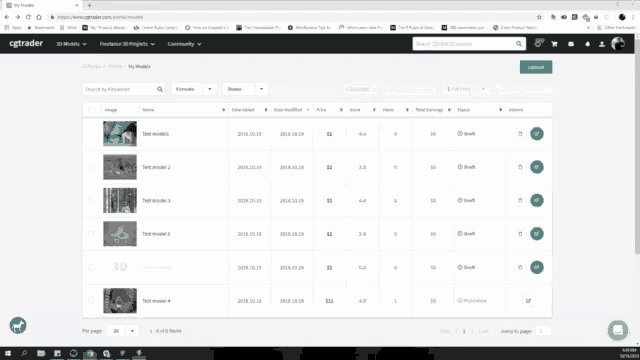Tick the checkbox for Test model 5

91,234
